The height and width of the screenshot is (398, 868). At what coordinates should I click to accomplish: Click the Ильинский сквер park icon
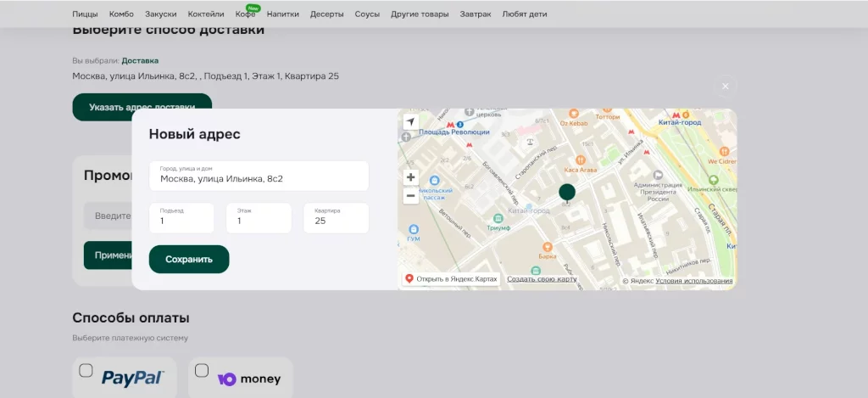click(714, 180)
